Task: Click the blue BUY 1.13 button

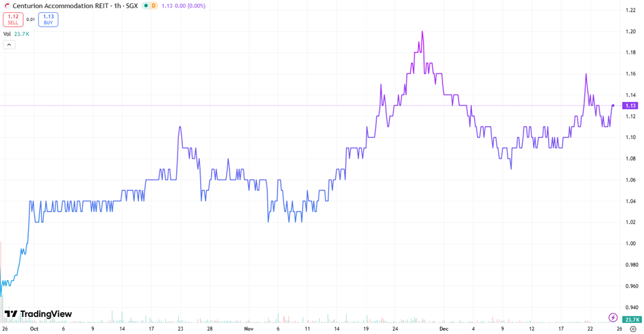Action: coord(49,19)
